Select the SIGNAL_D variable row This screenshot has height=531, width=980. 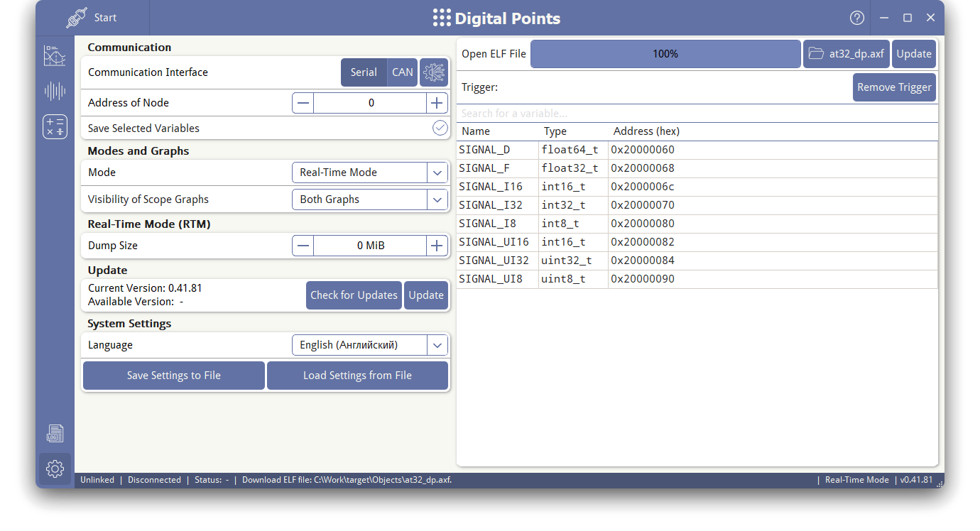[x=697, y=150]
